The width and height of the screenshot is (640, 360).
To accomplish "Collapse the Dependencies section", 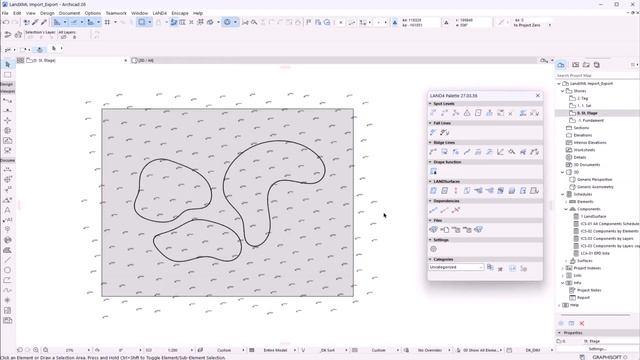I will pos(430,201).
